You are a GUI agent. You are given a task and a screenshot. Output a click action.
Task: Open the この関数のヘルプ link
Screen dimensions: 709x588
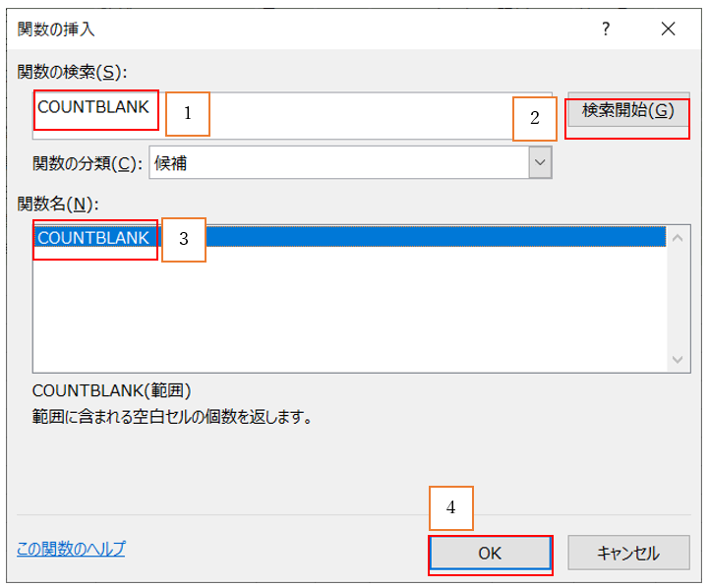pyautogui.click(x=71, y=549)
